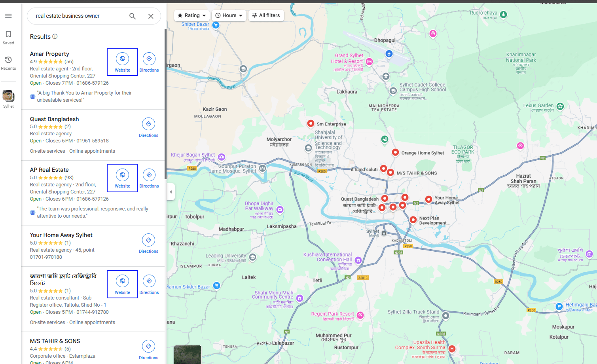The image size is (597, 364).
Task: Click Mamun Sikder Bazar shopping marker
Action: tap(216, 285)
